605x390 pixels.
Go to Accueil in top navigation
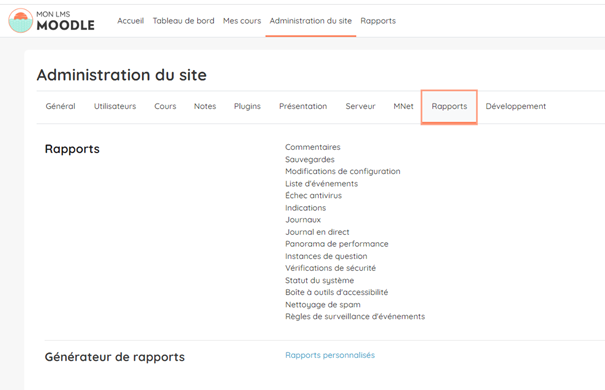[130, 21]
